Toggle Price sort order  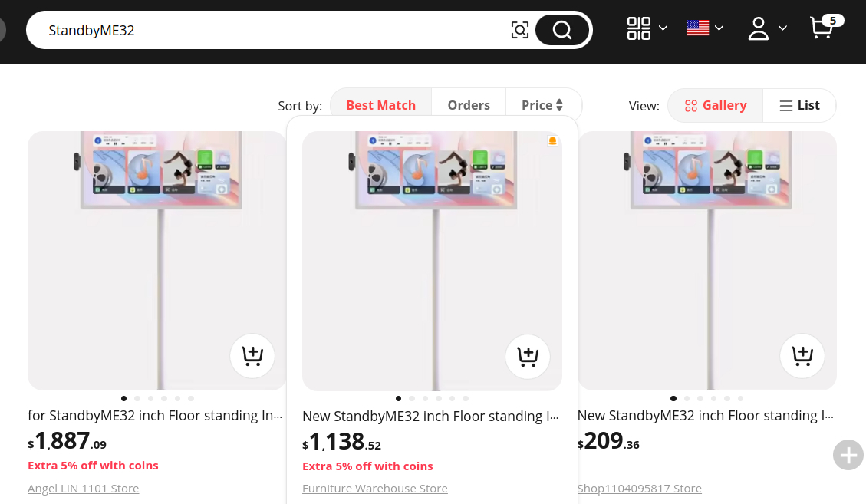coord(542,105)
